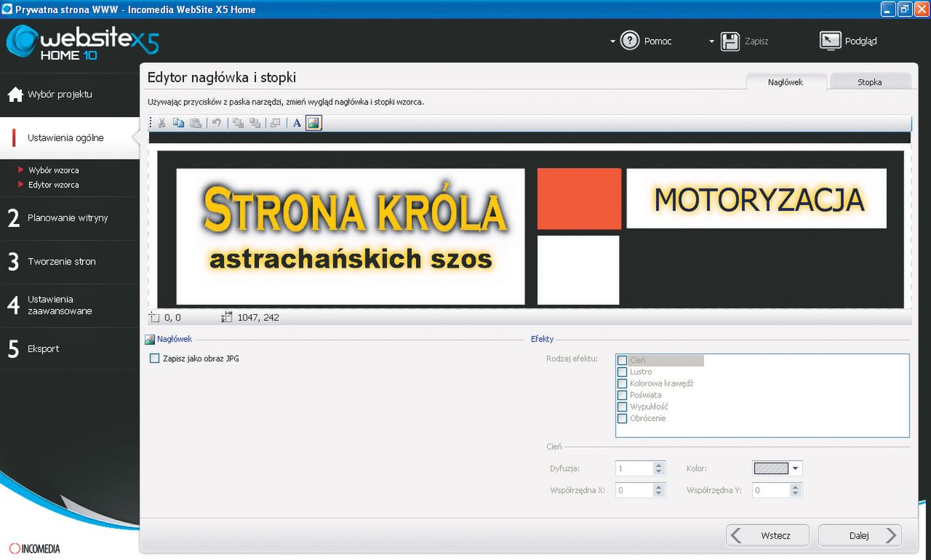Switch to the Stopka tab

[x=870, y=81]
